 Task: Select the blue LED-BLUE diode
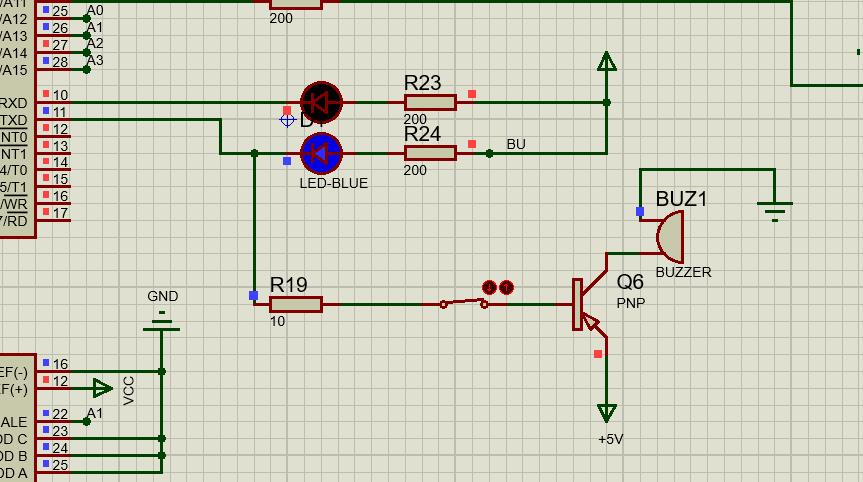coord(321,154)
